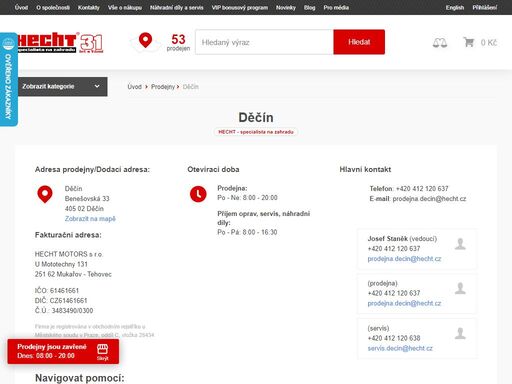Open the product comparison scales icon

point(440,43)
